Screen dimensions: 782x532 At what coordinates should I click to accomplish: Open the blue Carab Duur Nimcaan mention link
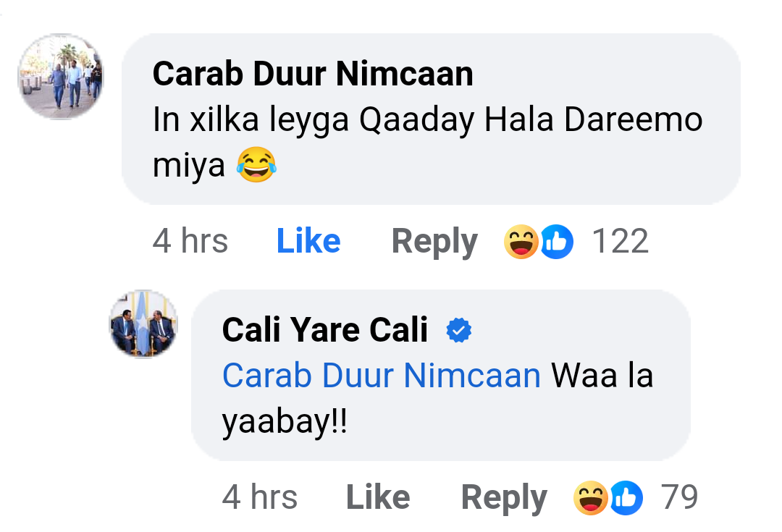click(x=382, y=376)
